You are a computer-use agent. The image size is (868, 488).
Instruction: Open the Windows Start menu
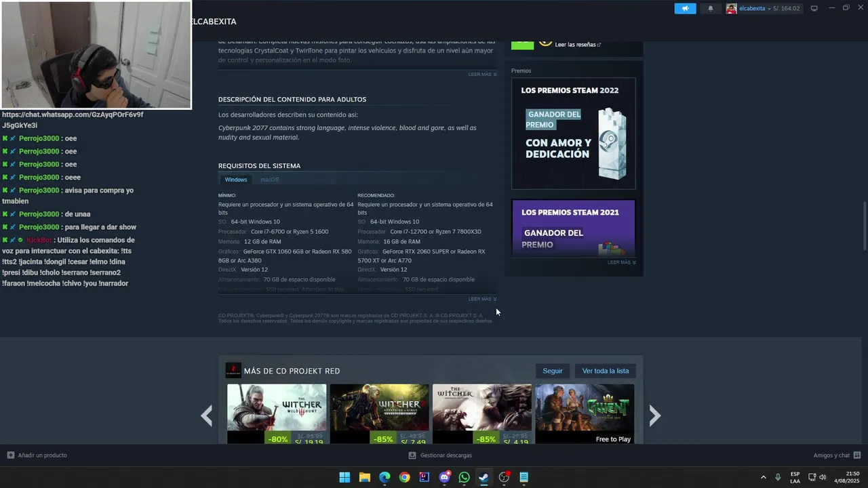pyautogui.click(x=344, y=477)
